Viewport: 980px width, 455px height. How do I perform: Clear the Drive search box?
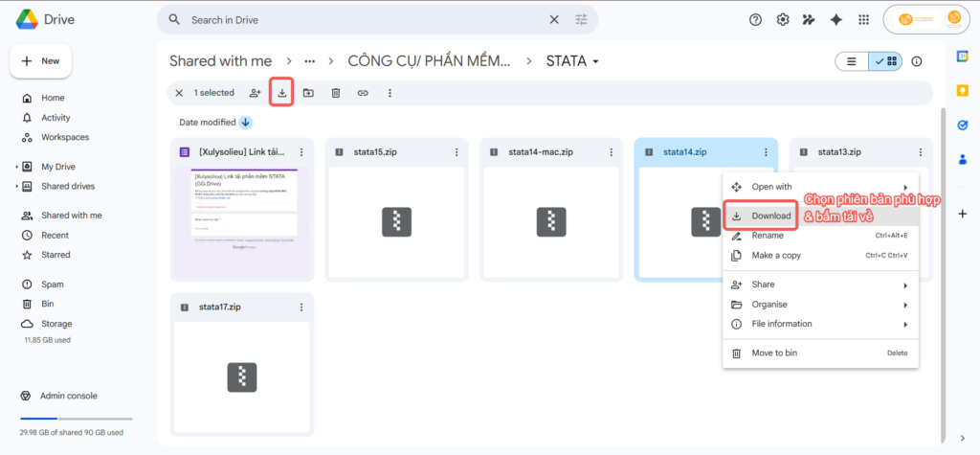pos(554,20)
